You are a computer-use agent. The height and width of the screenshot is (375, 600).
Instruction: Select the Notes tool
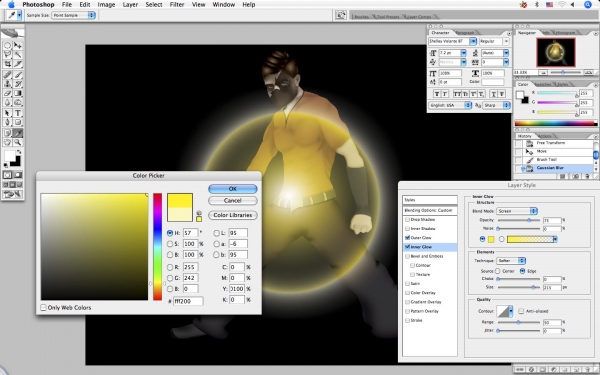(7, 133)
